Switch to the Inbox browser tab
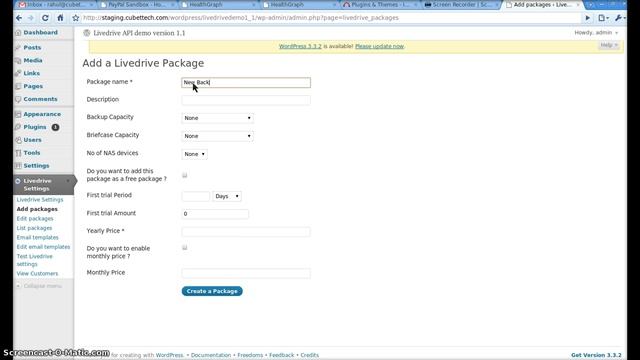This screenshot has height=360, width=640. click(53, 5)
